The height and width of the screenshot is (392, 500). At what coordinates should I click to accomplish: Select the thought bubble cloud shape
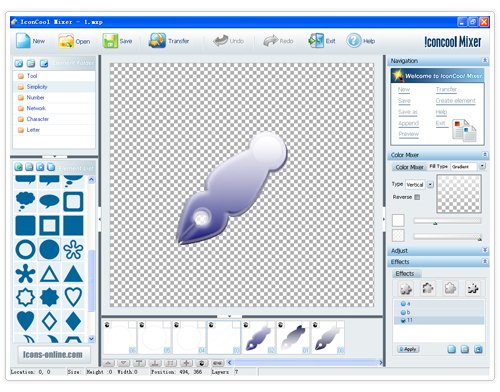pos(25,201)
